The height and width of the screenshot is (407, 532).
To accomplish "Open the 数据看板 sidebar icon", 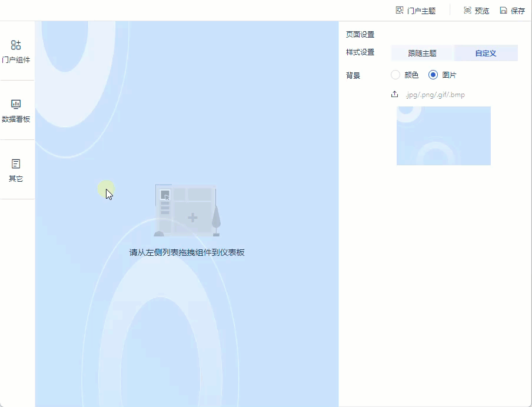I will coord(16,104).
